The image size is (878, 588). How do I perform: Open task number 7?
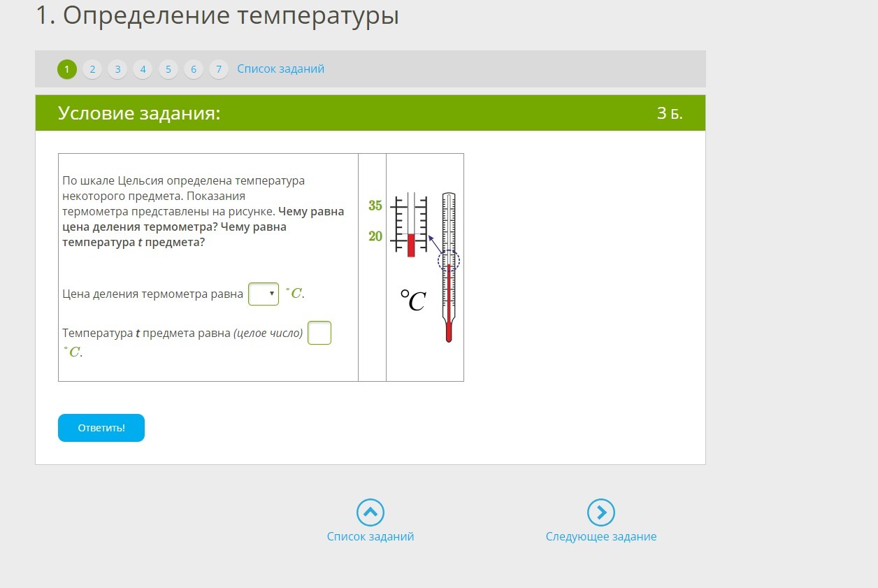[x=219, y=69]
